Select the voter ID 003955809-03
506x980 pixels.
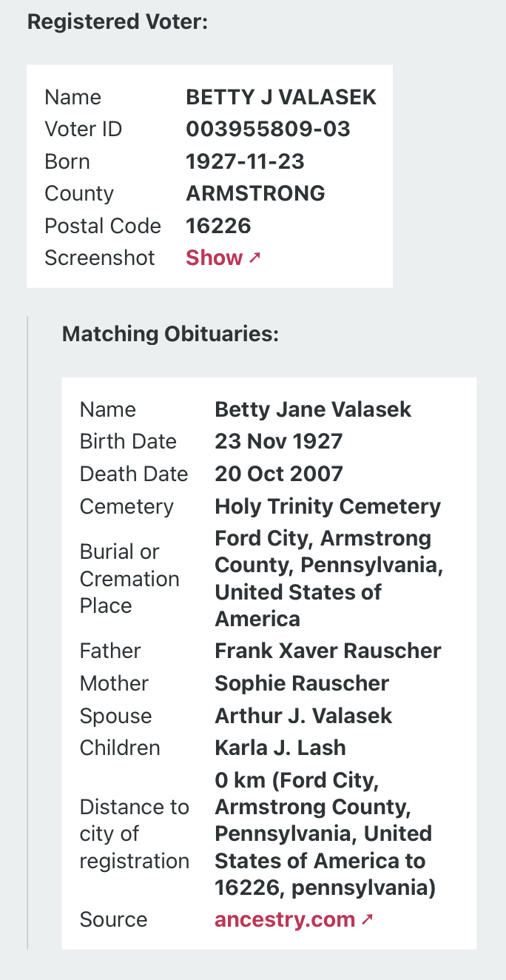(268, 130)
